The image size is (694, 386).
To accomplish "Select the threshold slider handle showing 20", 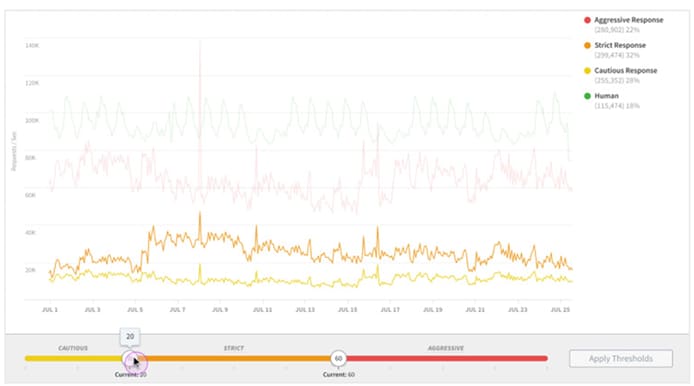I will (x=130, y=358).
